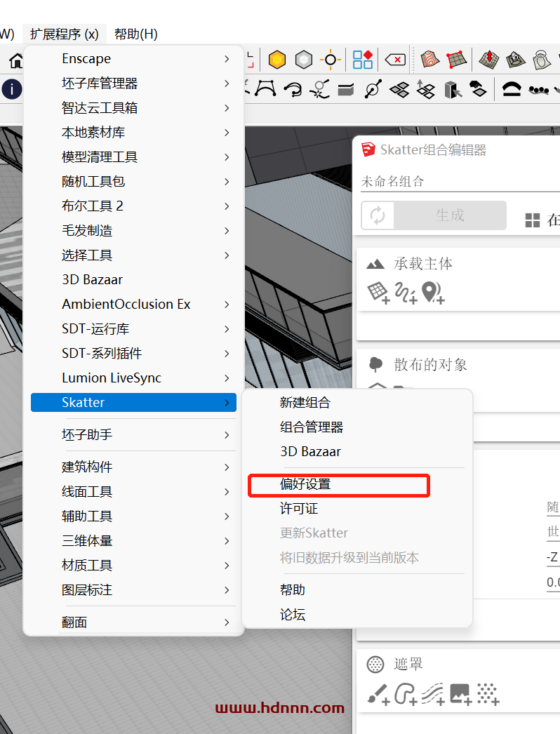Click the home icon in the toolbar
Viewport: 560px width, 734px height.
tap(16, 60)
